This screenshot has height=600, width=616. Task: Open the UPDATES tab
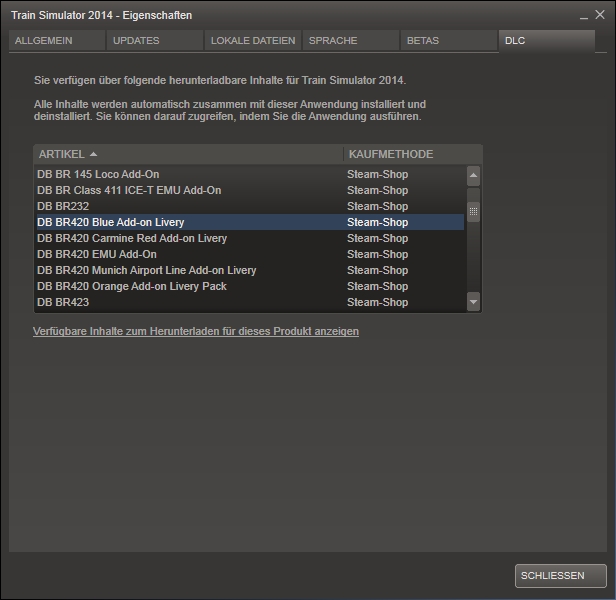pos(155,40)
